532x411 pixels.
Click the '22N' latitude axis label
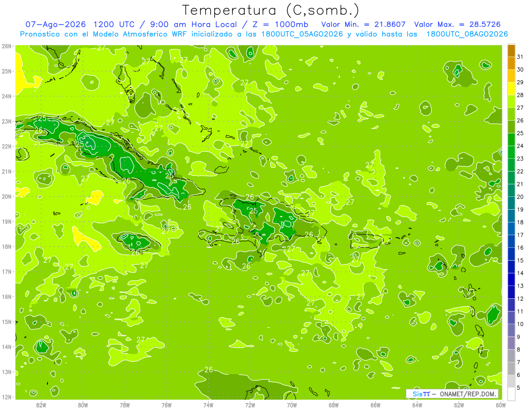[6, 146]
